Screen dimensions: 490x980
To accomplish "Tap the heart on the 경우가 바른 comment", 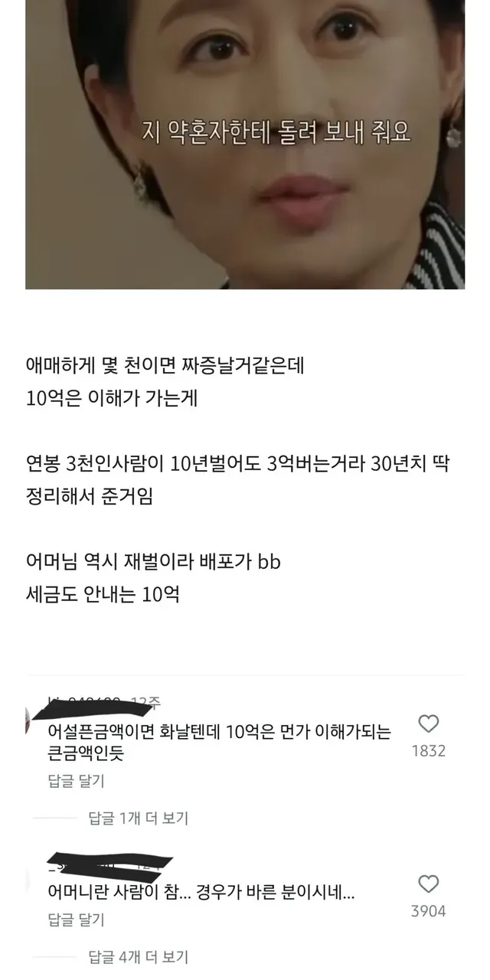I will pyautogui.click(x=429, y=884).
